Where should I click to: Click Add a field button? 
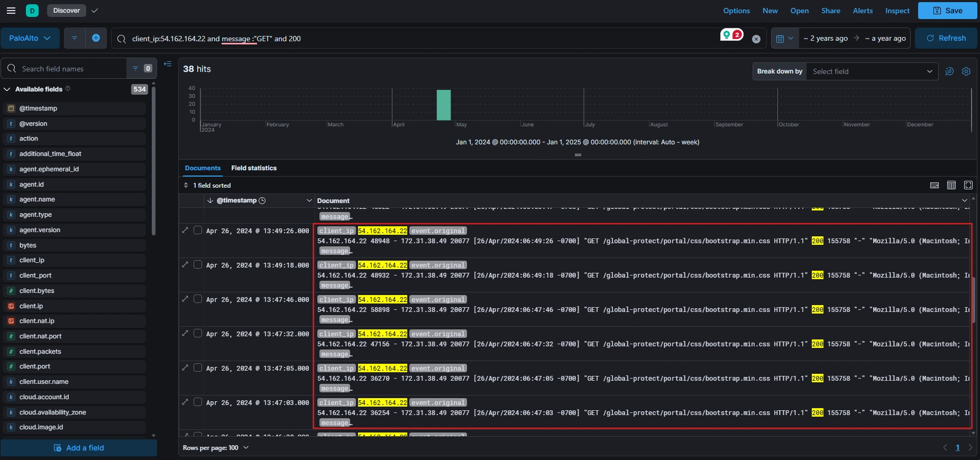pyautogui.click(x=79, y=448)
